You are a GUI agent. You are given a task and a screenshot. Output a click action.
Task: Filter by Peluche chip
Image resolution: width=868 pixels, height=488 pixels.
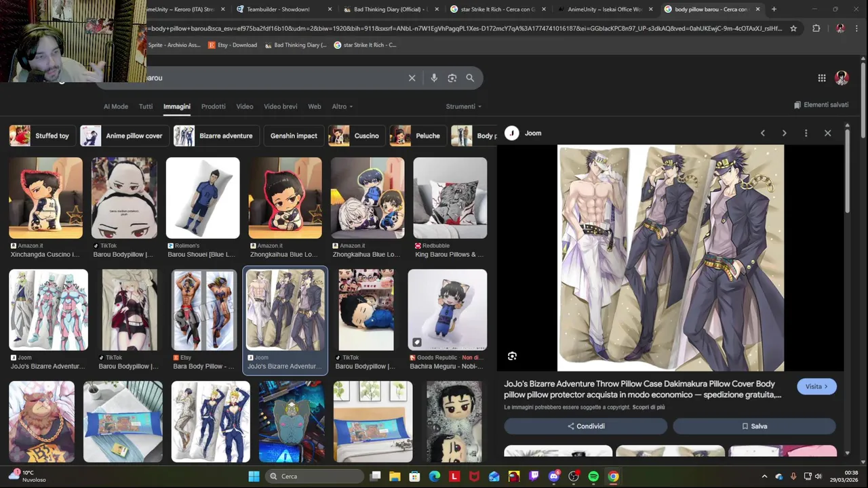tap(418, 136)
